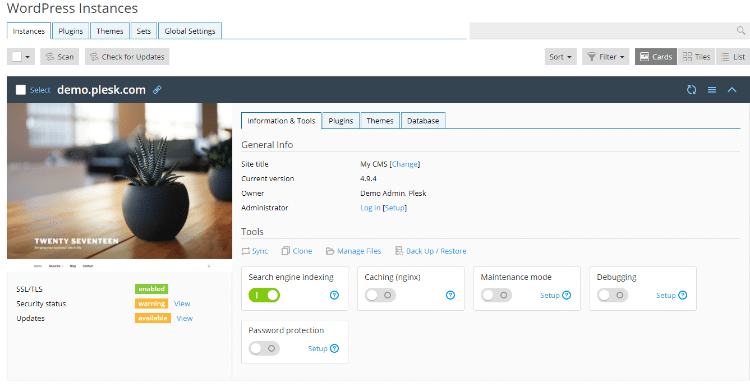Select the instance's Plugins tab
This screenshot has height=384, width=750.
click(x=341, y=121)
